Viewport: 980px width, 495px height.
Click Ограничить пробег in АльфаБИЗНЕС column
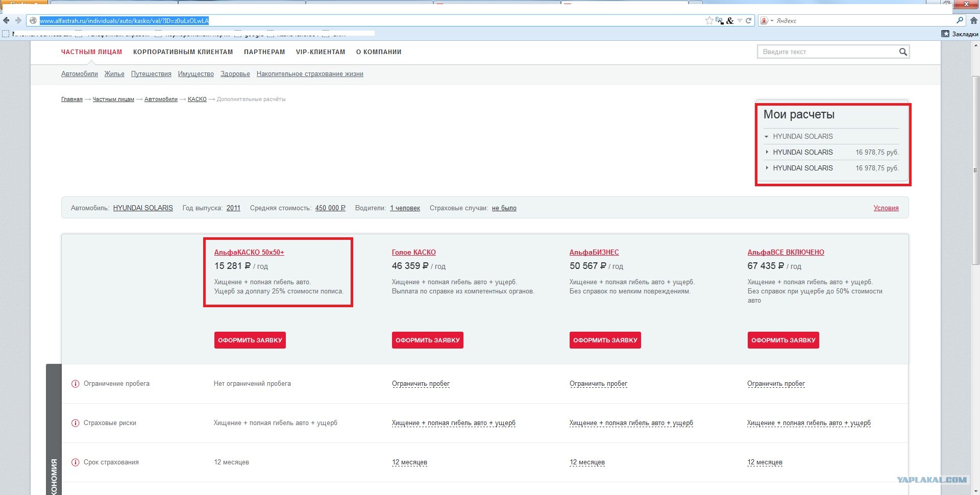(x=599, y=384)
